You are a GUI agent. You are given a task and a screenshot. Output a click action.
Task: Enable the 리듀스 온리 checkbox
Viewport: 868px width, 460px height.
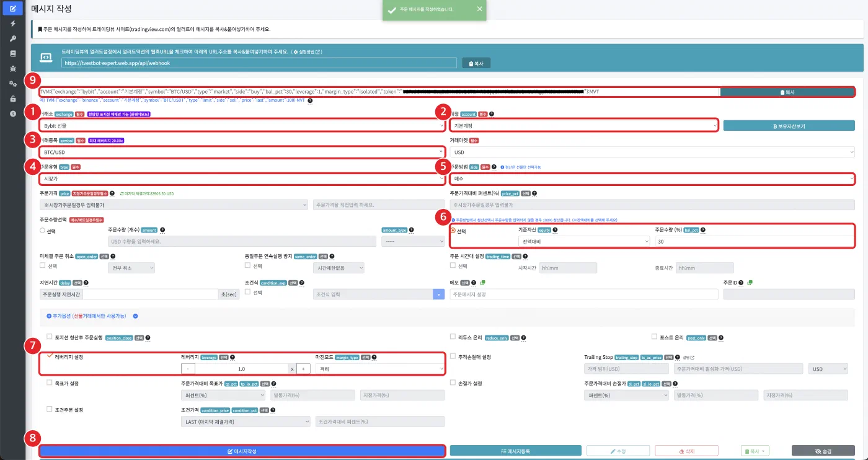(453, 337)
